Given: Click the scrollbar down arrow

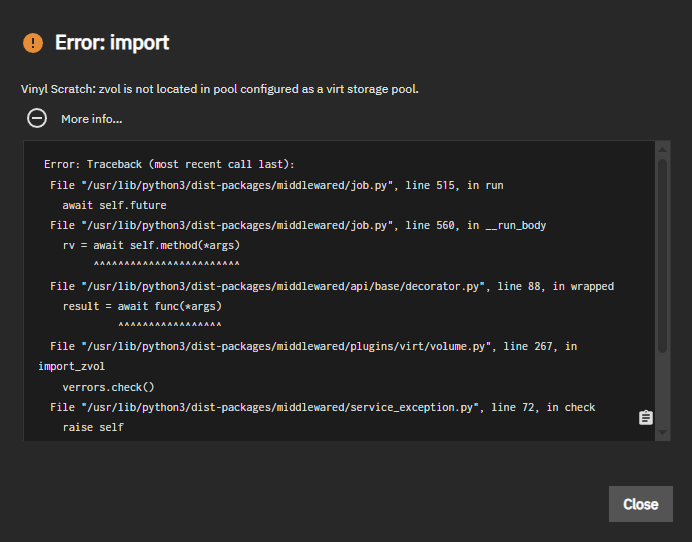Looking at the screenshot, I should click(x=662, y=433).
